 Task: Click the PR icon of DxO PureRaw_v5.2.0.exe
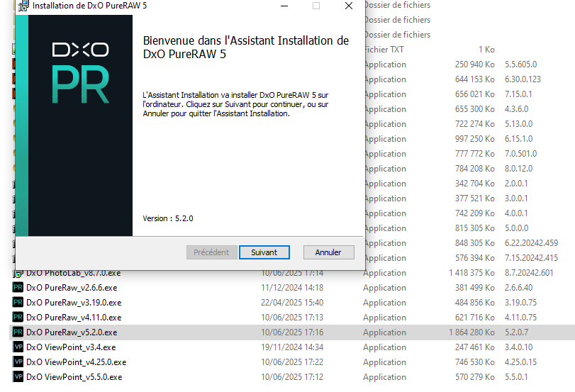tap(18, 332)
